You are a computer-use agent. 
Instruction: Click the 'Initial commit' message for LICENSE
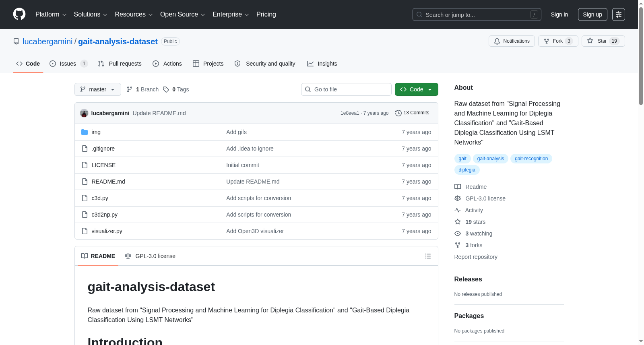tap(243, 165)
